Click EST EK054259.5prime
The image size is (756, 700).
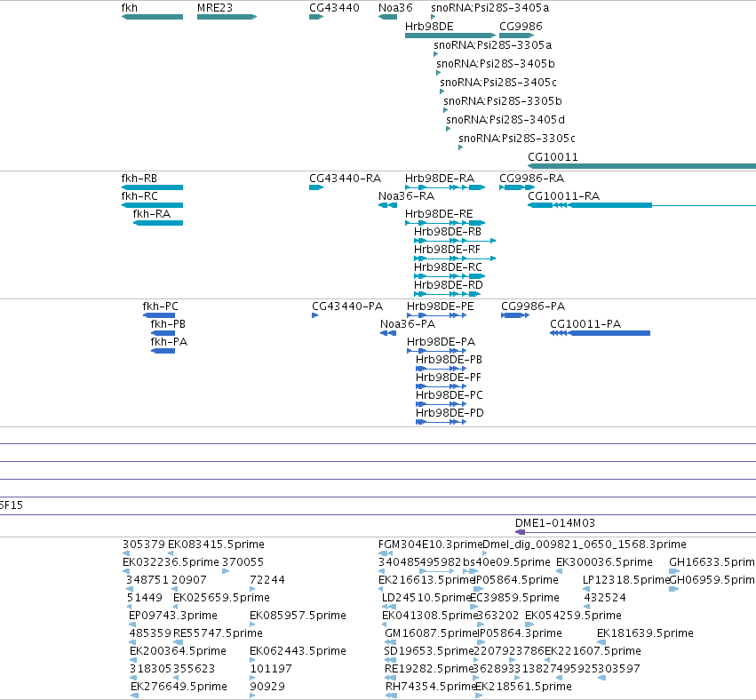pyautogui.click(x=529, y=624)
